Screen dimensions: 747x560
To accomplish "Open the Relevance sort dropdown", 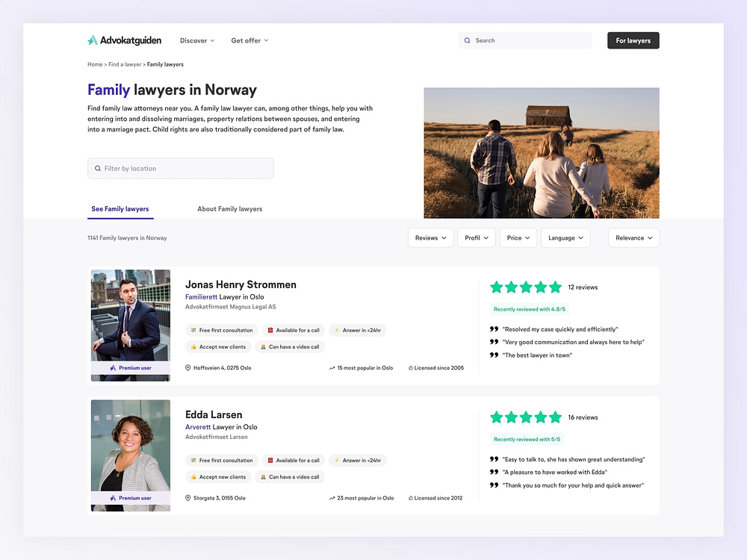I will coord(633,237).
